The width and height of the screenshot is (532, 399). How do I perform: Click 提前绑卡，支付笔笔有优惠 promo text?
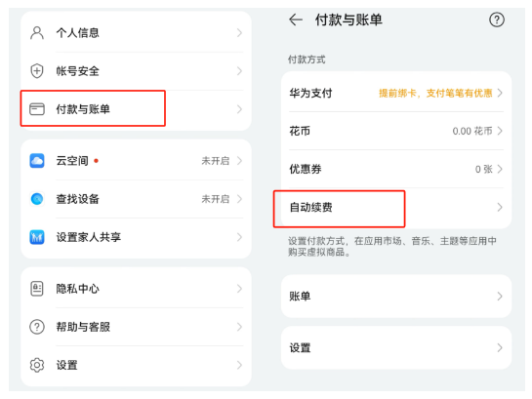[x=435, y=93]
